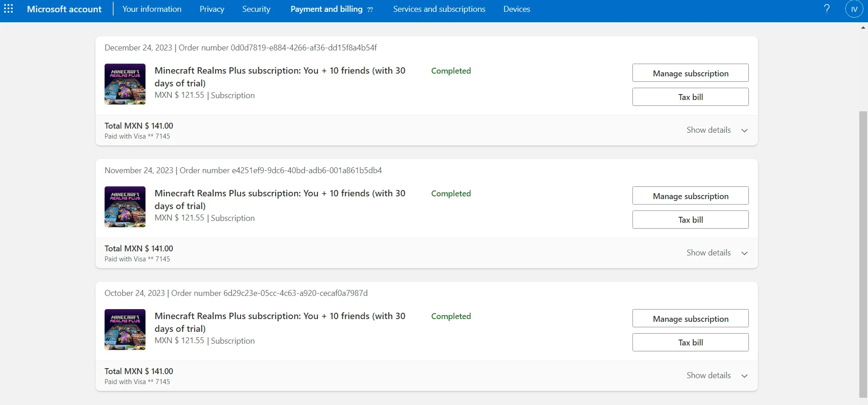Image resolution: width=868 pixels, height=405 pixels.
Task: Switch to the Security tab
Action: 256,9
